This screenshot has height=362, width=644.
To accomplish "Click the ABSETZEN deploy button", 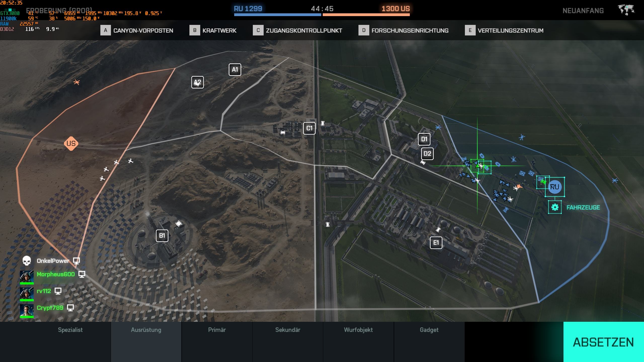I will pos(603,342).
